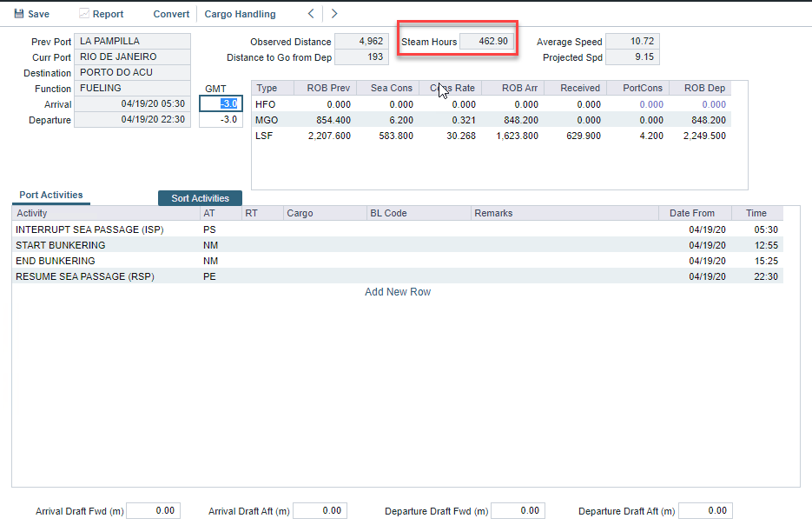The width and height of the screenshot is (812, 525).
Task: Click the next record chevron arrow
Action: pos(333,13)
